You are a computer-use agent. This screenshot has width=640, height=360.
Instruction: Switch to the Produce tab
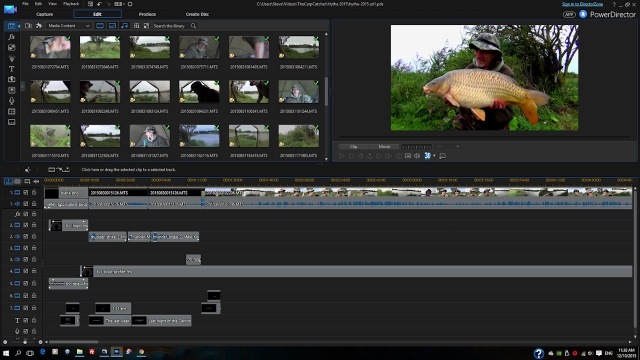[x=147, y=14]
